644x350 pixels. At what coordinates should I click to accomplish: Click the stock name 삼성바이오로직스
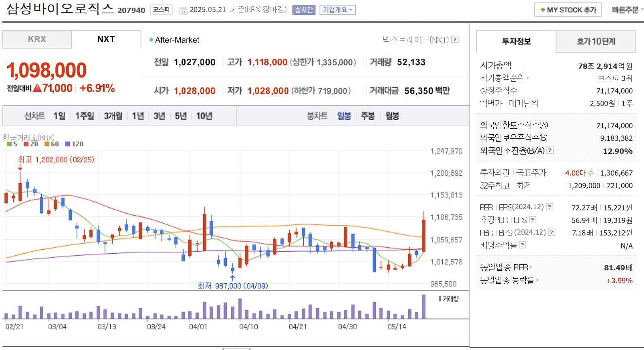point(60,9)
